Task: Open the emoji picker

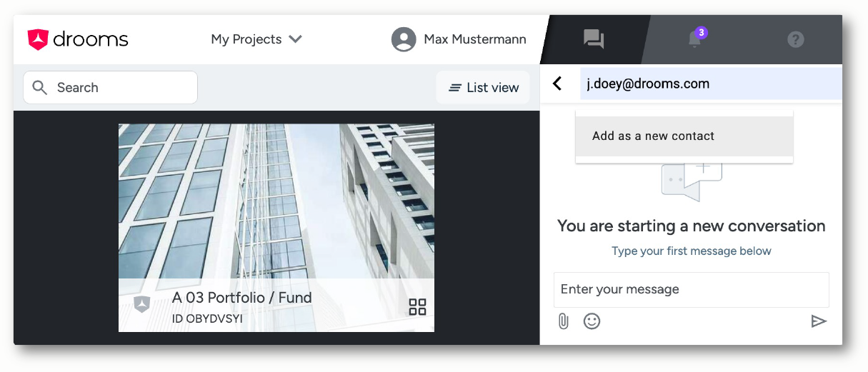Action: pos(592,321)
